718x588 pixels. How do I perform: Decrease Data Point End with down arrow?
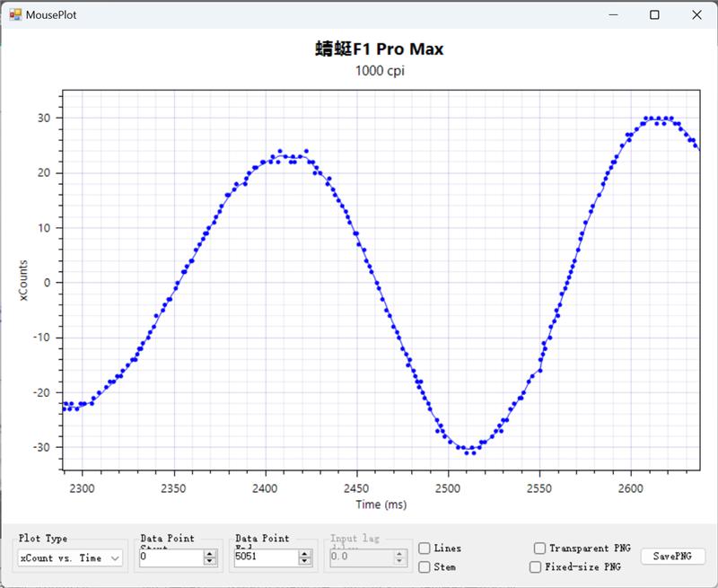(x=305, y=562)
